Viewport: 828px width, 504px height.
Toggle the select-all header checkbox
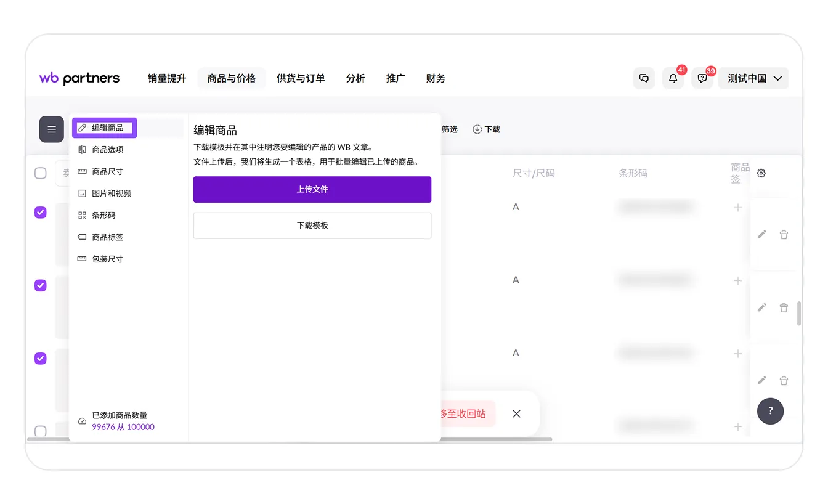tap(41, 173)
